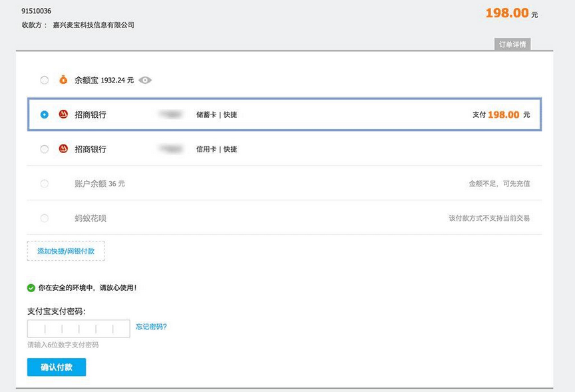Click payee name 嘉兴麦宝科技信息有限公司
The image size is (575, 392).
94,25
